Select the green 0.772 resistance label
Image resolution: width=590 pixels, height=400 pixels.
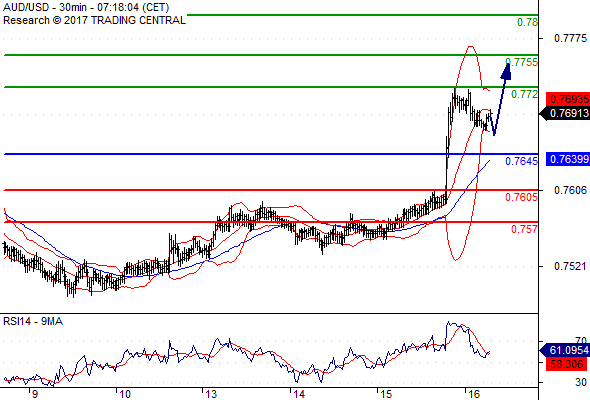point(524,94)
